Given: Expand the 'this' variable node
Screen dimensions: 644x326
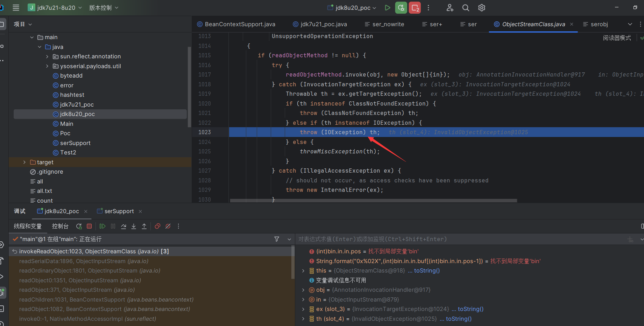Looking at the screenshot, I should (303, 271).
